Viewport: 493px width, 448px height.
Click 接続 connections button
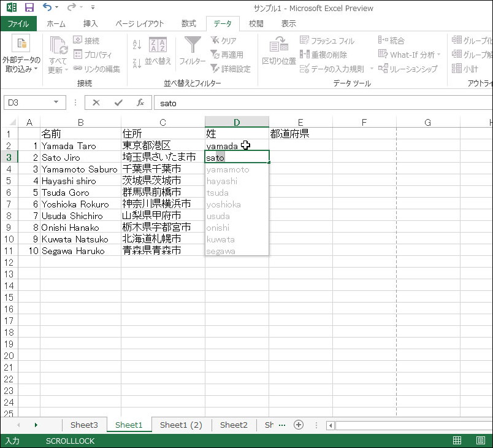(x=86, y=41)
